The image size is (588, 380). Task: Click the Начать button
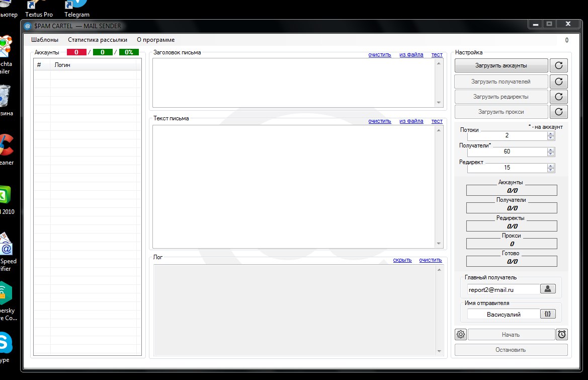[x=511, y=334]
